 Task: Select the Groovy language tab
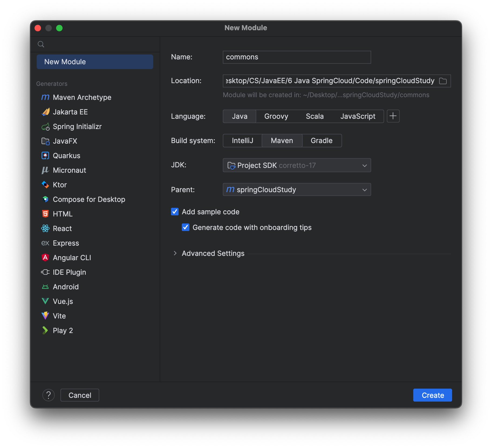pyautogui.click(x=276, y=116)
